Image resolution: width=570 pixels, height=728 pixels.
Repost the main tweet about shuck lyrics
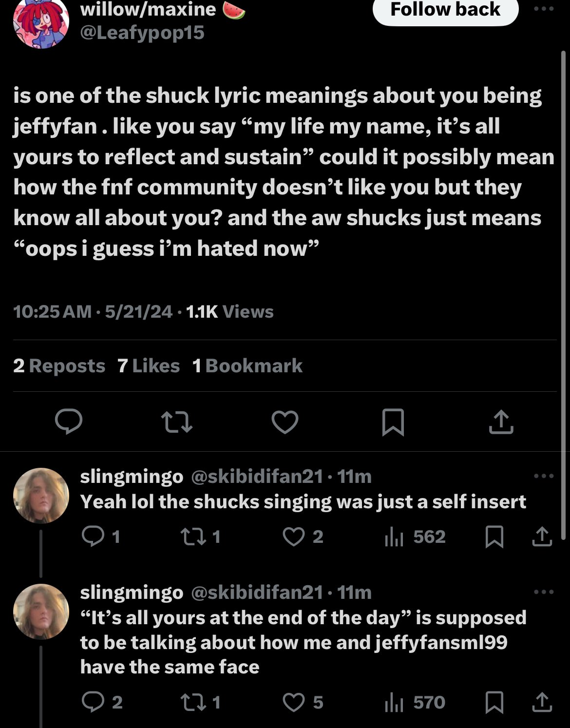pos(176,421)
